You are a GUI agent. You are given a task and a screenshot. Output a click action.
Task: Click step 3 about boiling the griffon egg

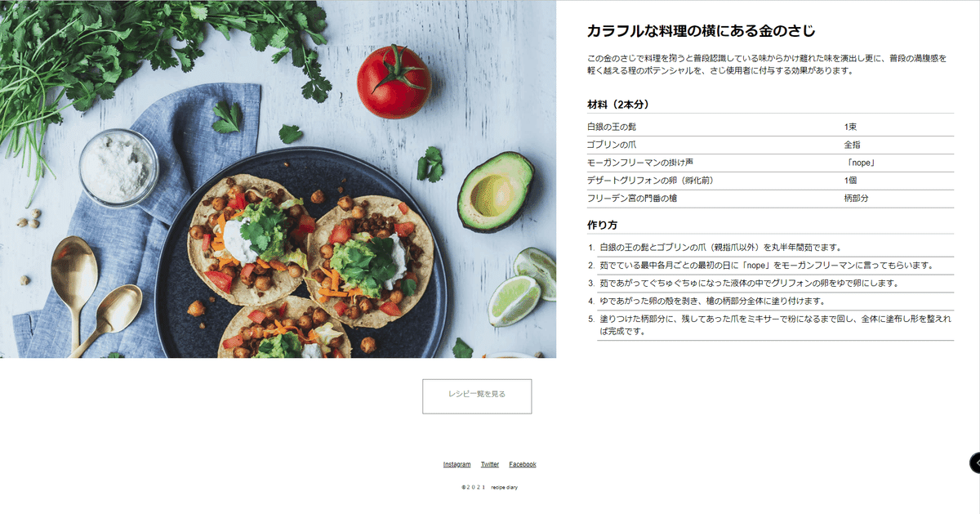pyautogui.click(x=770, y=284)
